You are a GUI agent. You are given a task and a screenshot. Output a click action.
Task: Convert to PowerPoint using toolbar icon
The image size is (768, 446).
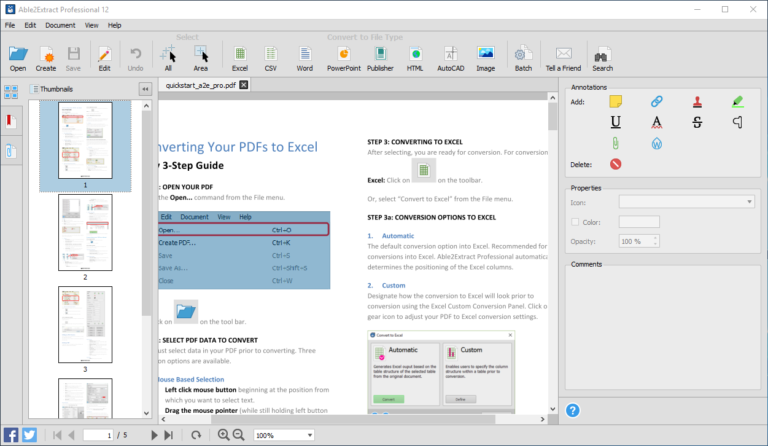(x=344, y=54)
